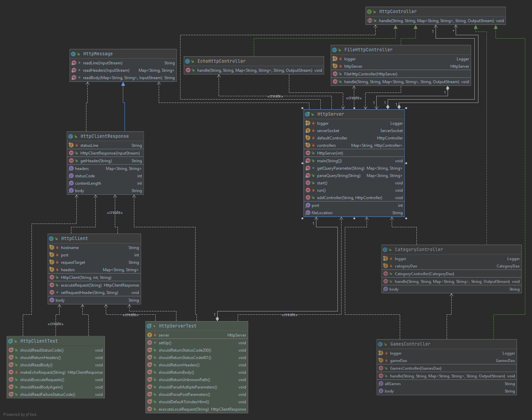Click CategoryController(CategoryDao) constructor row
532x420 pixels.
(452, 274)
